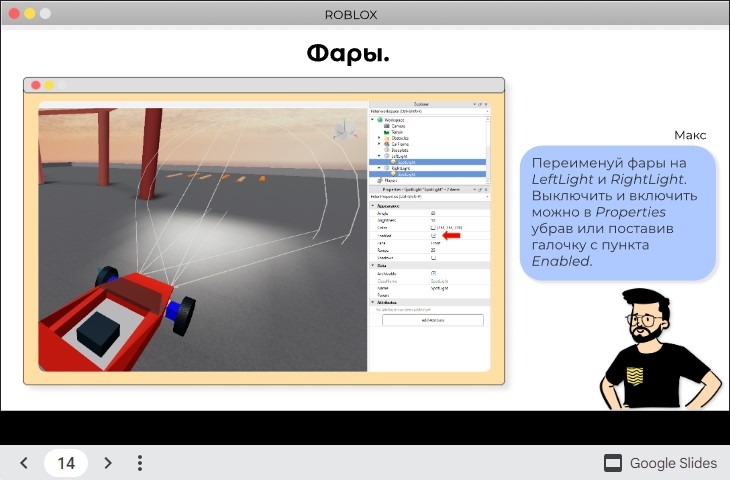Screen dimensions: 730x480
Task: Collapse the Attributes section
Action: 372,302
